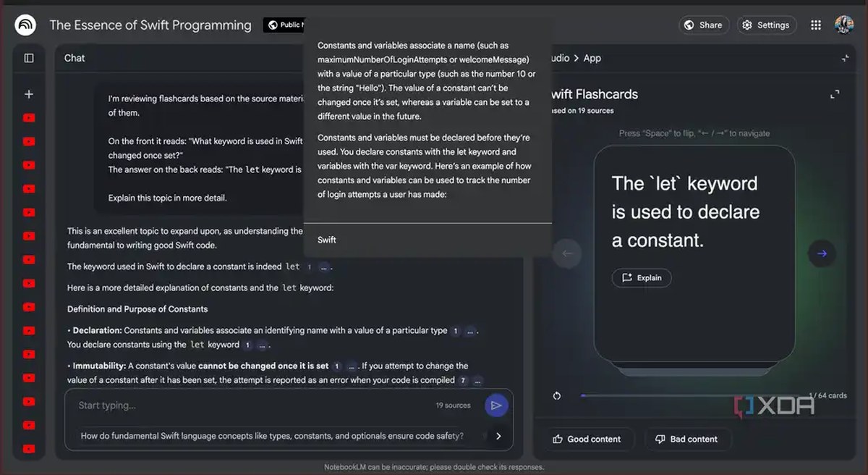Open the 'Swift' source title in citation popup
The height and width of the screenshot is (475, 868).
(327, 240)
